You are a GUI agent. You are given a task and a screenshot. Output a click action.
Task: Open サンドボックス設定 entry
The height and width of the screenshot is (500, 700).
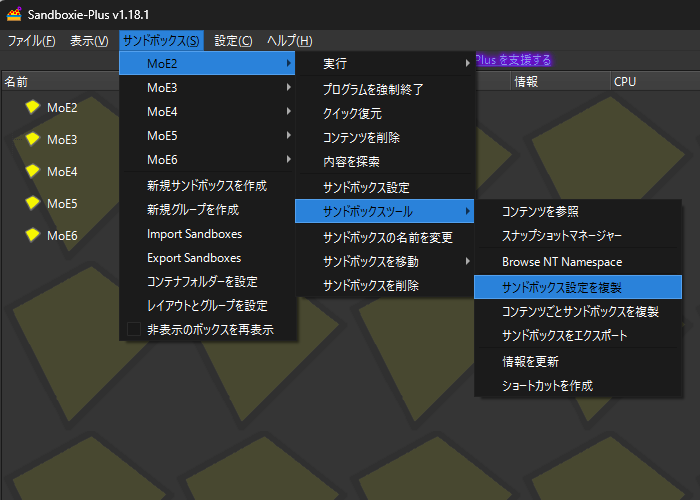click(x=385, y=188)
